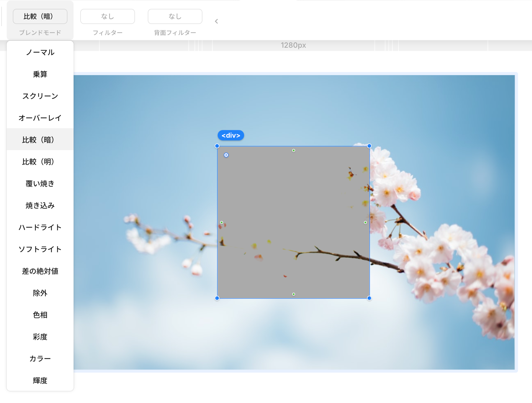The width and height of the screenshot is (532, 403).
Task: Click the top-left resize handle of the div
Action: pyautogui.click(x=217, y=146)
